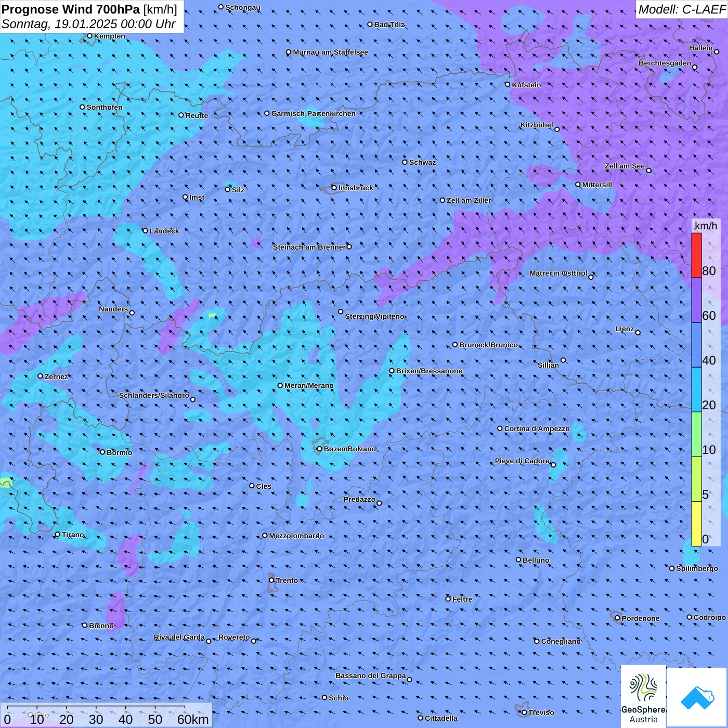Viewport: 728px width, 728px height.
Task: Click the Garmisch-Partenkirchen label
Action: pos(314,113)
